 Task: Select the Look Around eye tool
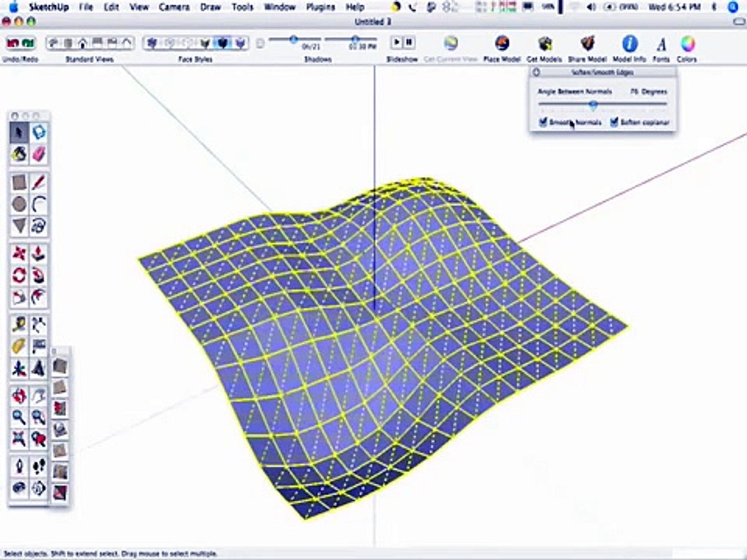tap(19, 488)
